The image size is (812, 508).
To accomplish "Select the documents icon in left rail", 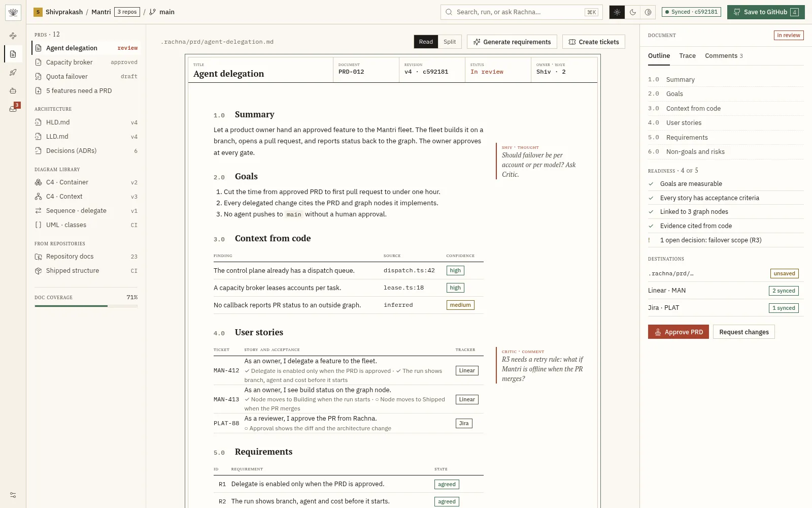I will point(13,54).
